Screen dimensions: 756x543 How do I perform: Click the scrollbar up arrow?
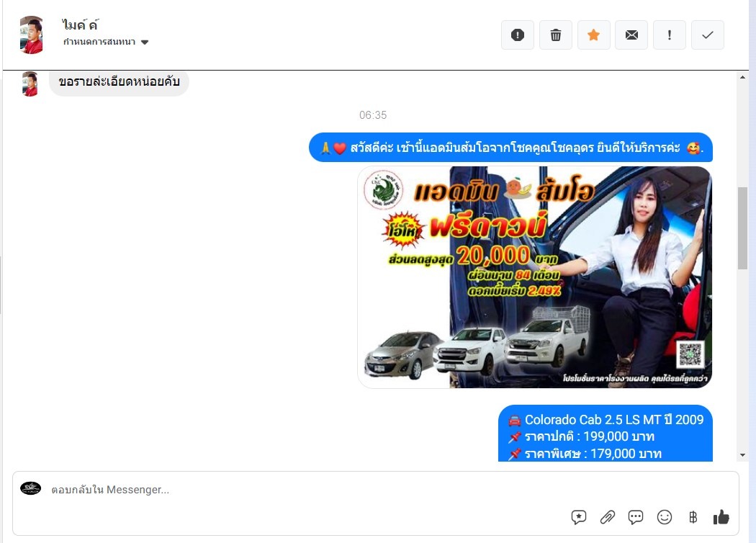[x=742, y=77]
